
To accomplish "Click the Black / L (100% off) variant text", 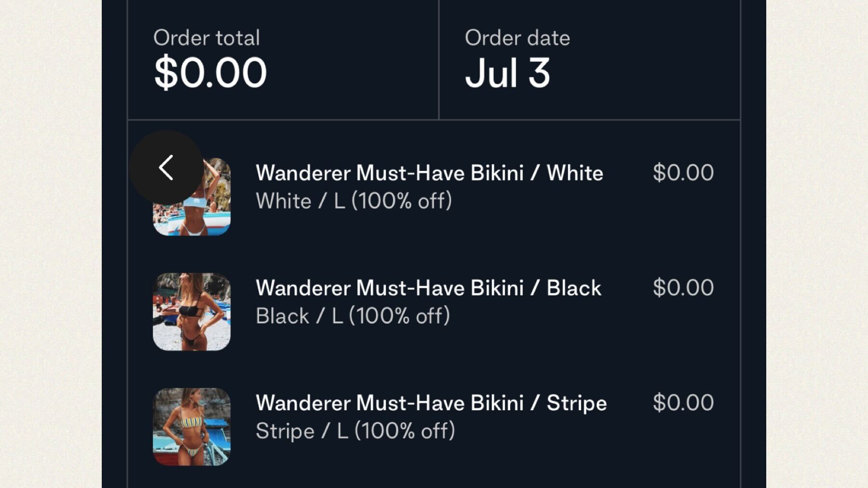I will coord(353,316).
